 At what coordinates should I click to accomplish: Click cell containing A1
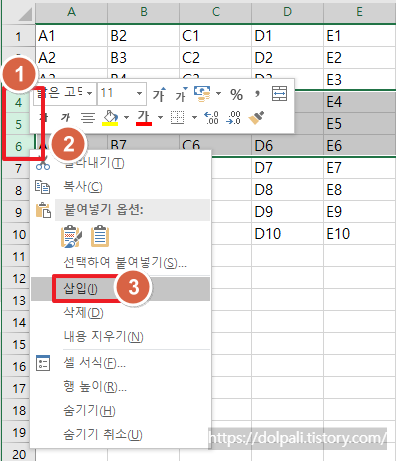71,36
